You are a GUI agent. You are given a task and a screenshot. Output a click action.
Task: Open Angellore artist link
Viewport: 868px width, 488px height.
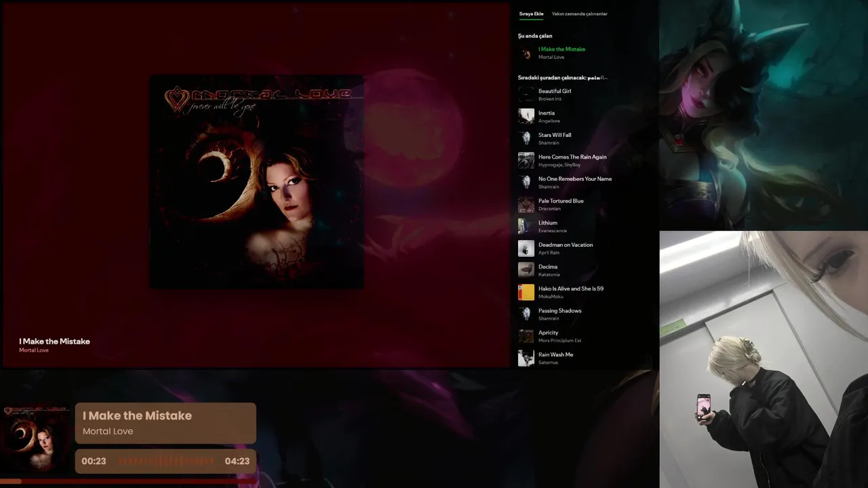pos(549,121)
